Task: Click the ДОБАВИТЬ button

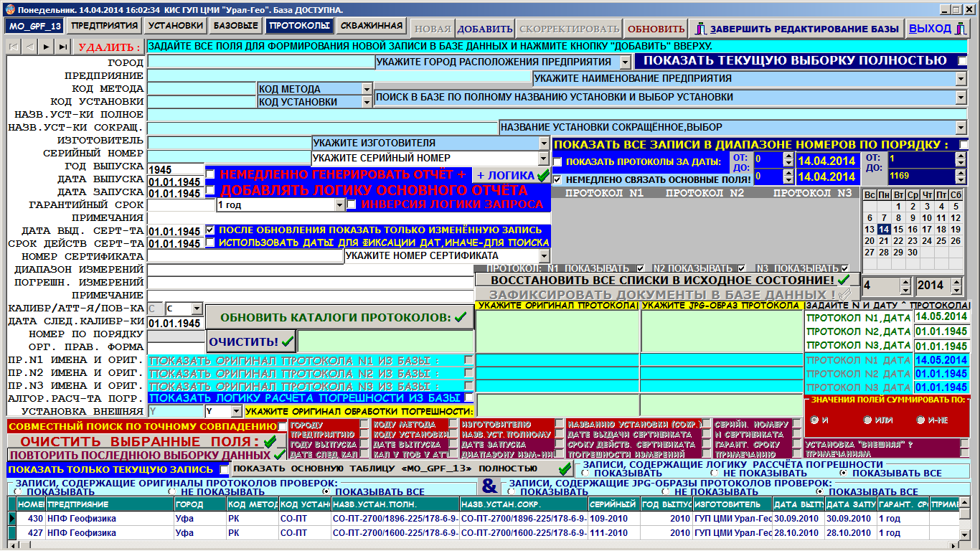Action: [x=485, y=29]
